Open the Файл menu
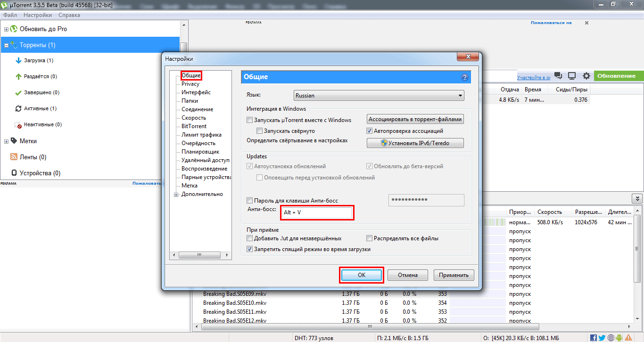The width and height of the screenshot is (644, 342). [10, 15]
